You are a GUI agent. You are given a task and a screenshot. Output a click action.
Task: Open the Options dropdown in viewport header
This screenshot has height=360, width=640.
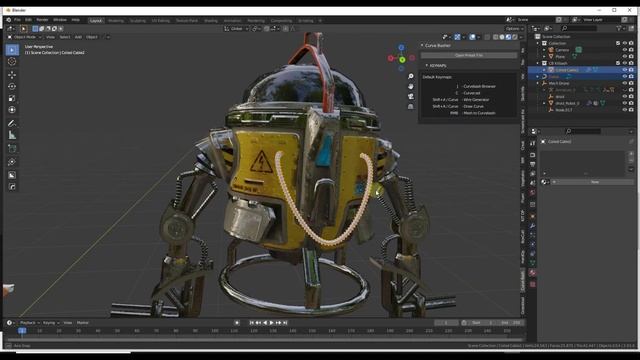pyautogui.click(x=514, y=29)
